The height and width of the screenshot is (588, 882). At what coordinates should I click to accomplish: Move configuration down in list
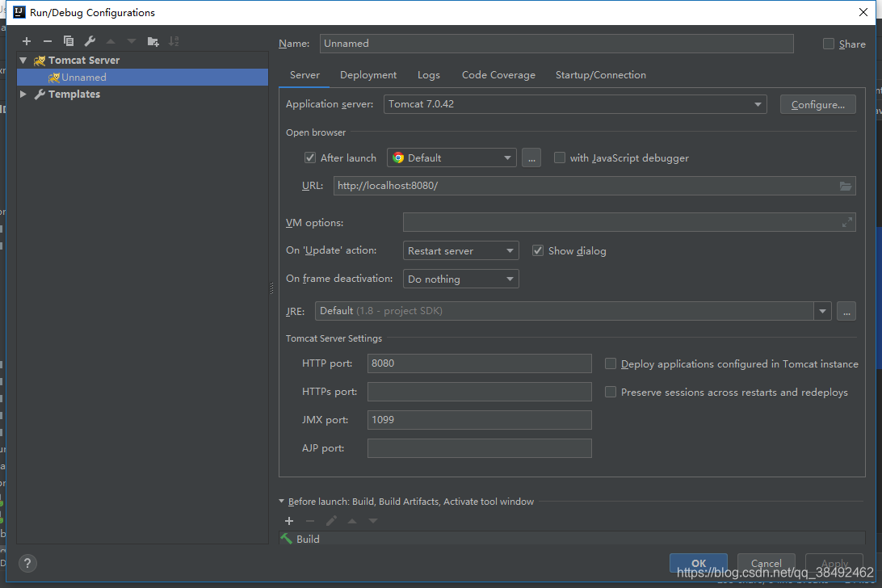[132, 41]
